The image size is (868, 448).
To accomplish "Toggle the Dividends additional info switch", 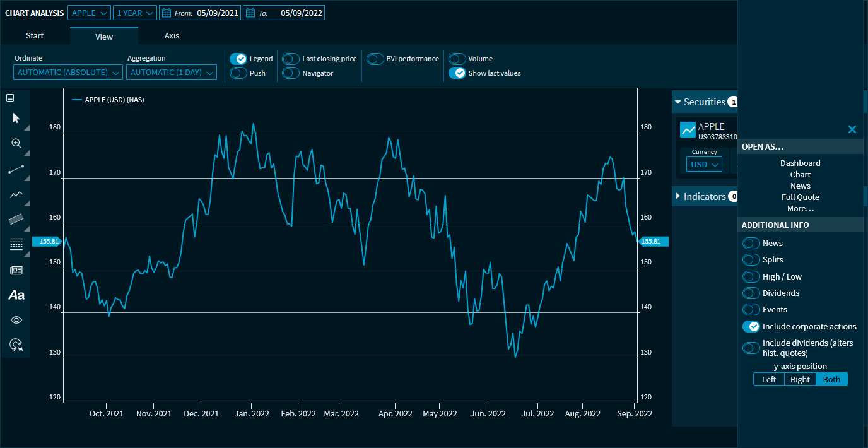I will click(751, 293).
